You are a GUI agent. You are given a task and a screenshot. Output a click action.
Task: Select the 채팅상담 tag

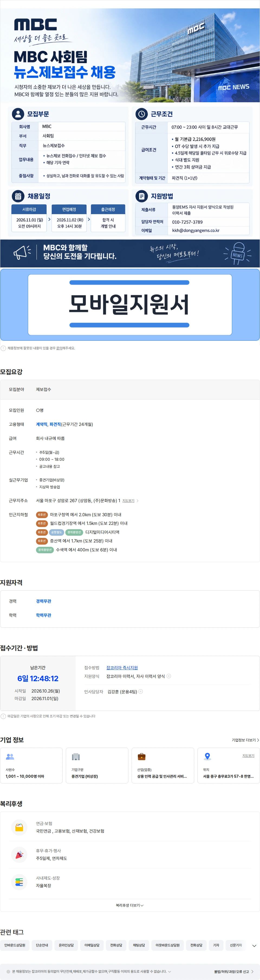click(x=139, y=945)
